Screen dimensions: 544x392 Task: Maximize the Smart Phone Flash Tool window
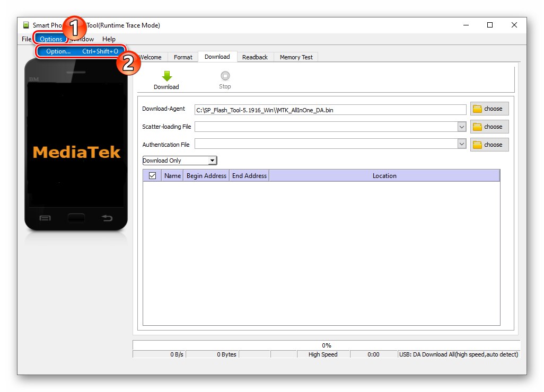coord(490,25)
